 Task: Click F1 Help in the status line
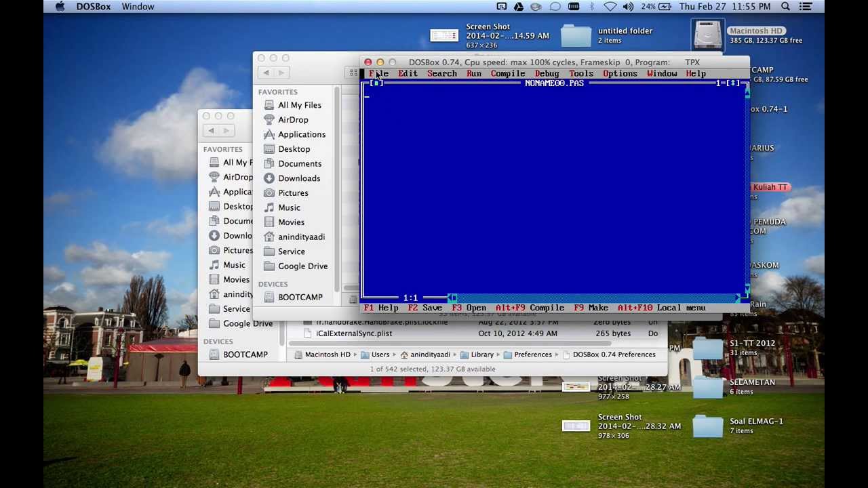tap(381, 308)
